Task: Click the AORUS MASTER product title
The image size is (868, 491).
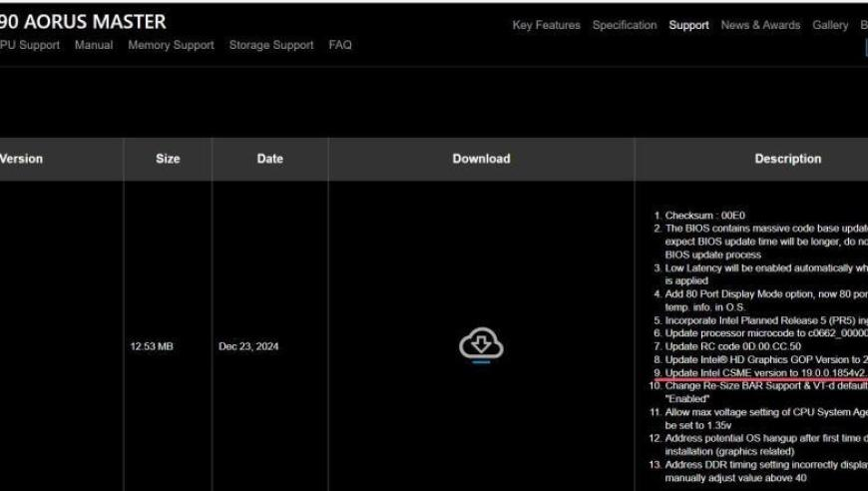Action: 83,22
